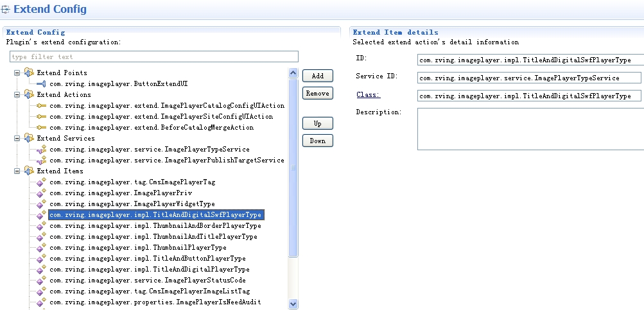Click the ButtonExtendUI extension point icon
Image resolution: width=644 pixels, height=312 pixels.
tap(41, 84)
